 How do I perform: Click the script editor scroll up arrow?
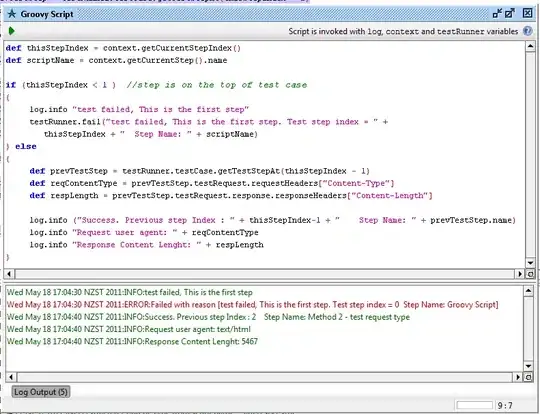530,46
